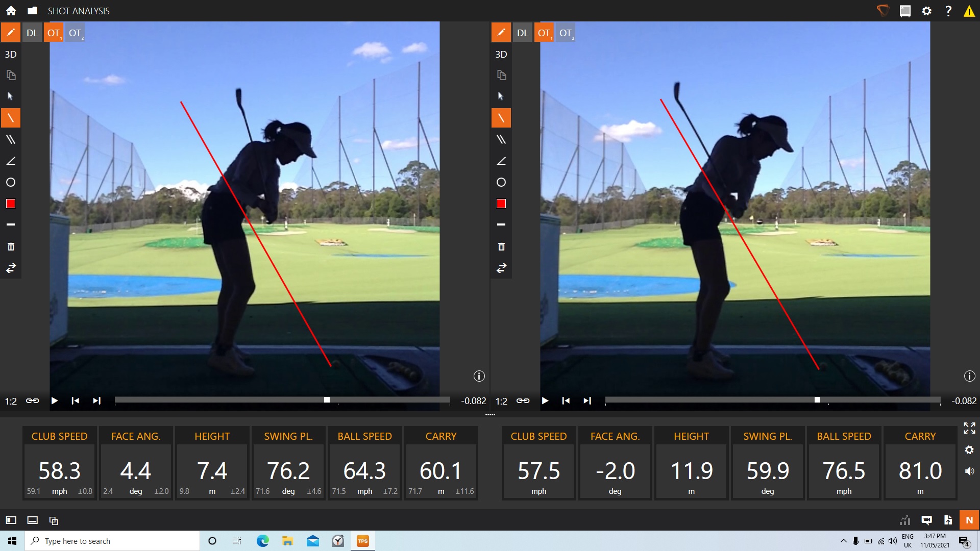
Task: Step to next frame in right video
Action: 587,401
